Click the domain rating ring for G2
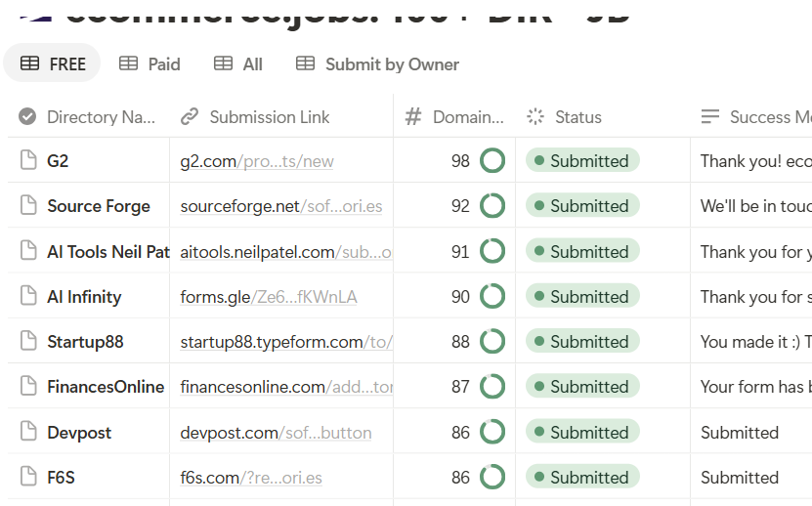Viewport: 812px width, 506px height. (492, 161)
